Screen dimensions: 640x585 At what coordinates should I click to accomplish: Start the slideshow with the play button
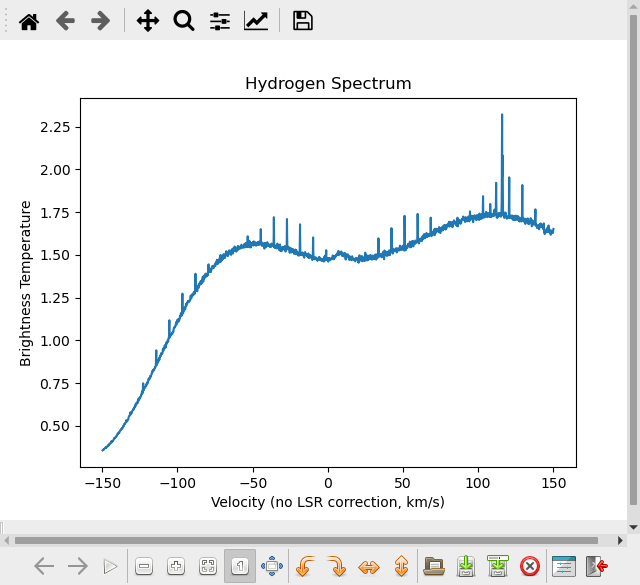(x=110, y=566)
